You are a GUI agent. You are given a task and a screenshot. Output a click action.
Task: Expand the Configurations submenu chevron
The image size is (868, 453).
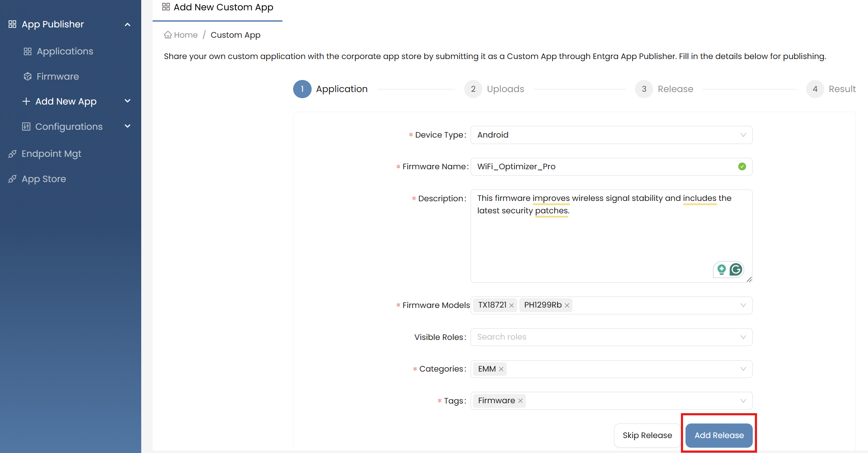tap(128, 126)
